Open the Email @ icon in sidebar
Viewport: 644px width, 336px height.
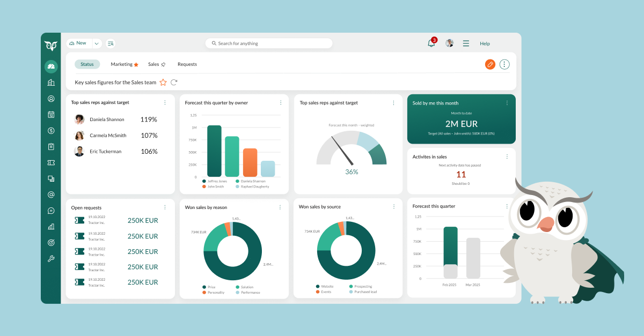click(51, 195)
